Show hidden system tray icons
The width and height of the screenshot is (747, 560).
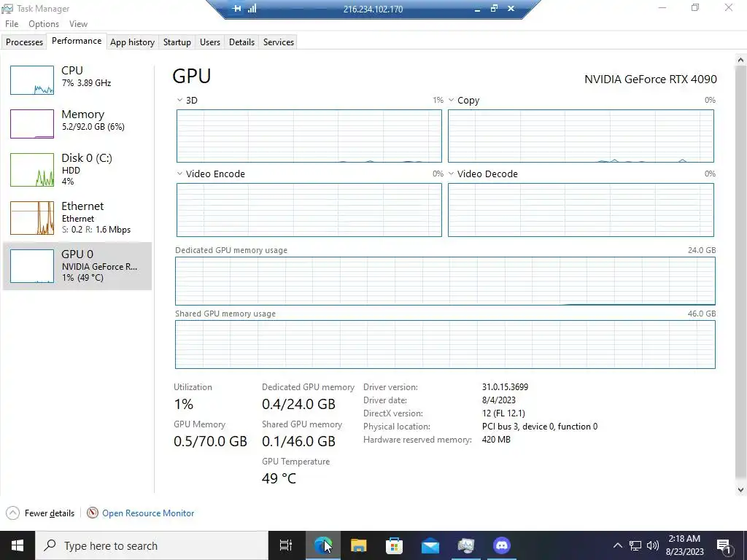point(617,545)
